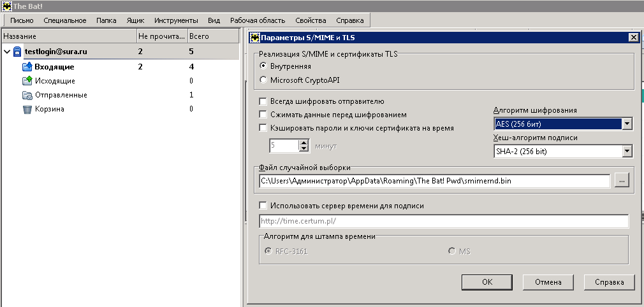This screenshot has width=644, height=307.
Task: Open the Алгоритм шифрования AES dropdown
Action: (x=627, y=124)
